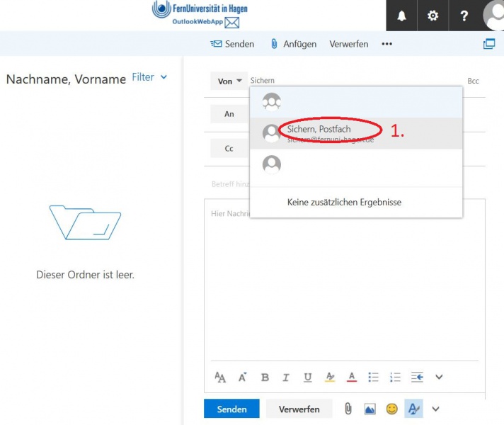Viewport: 504px width, 425px height.
Task: Open the more actions ellipsis menu
Action: 386,44
